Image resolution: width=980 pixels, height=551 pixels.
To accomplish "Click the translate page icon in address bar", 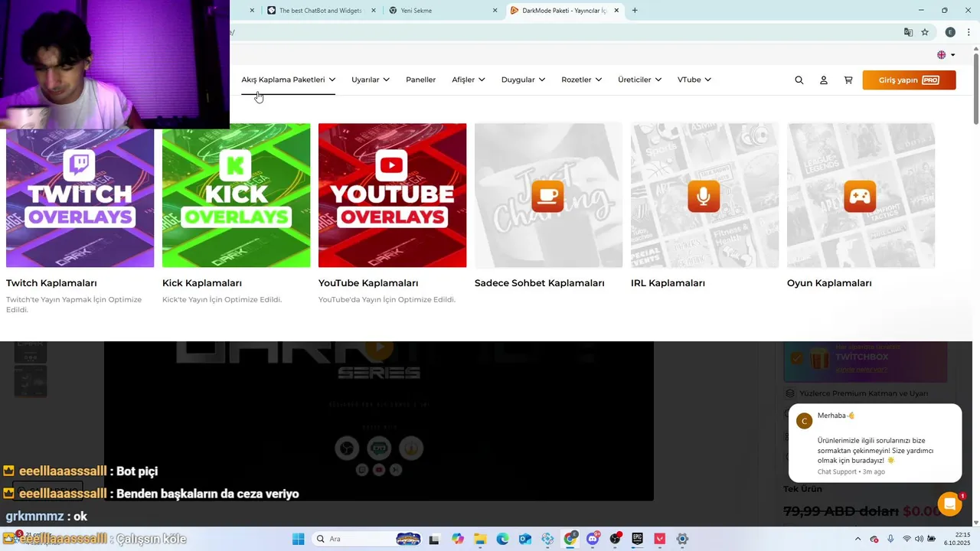I will click(x=908, y=32).
